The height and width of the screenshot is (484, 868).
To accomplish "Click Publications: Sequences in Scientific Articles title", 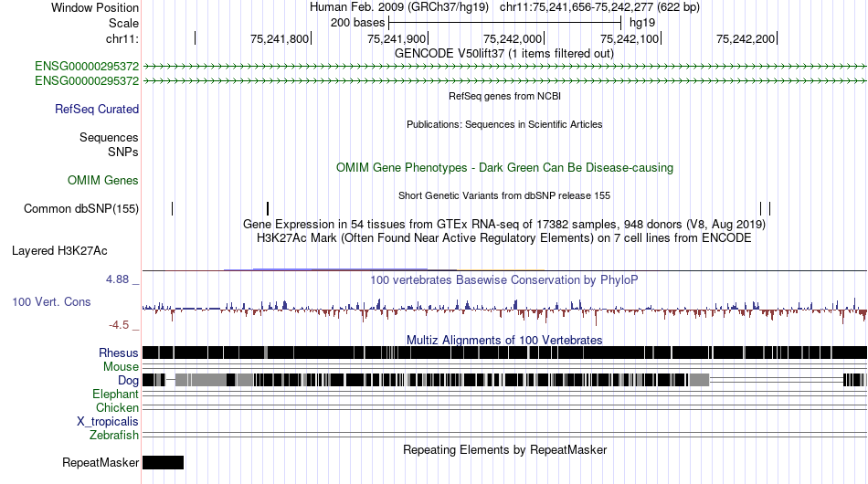I will point(504,124).
